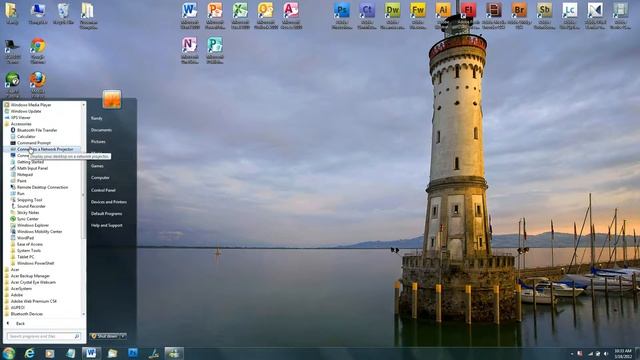Open the Excel desktop shortcut
Screen dimensions: 640x360
click(x=240, y=16)
